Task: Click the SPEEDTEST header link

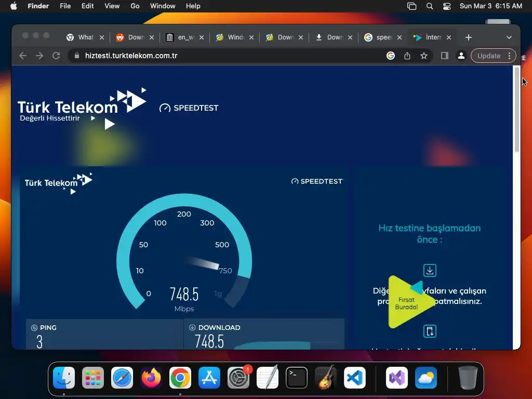Action: [x=189, y=108]
